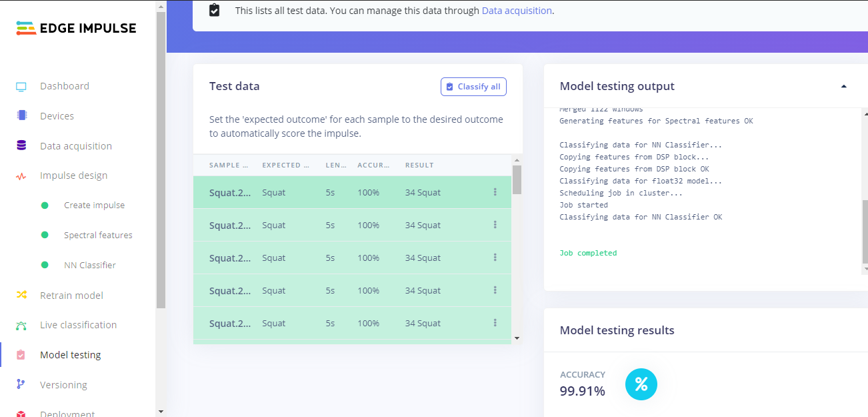Open three-dot menu for first Squat sample
The width and height of the screenshot is (868, 417).
(495, 192)
